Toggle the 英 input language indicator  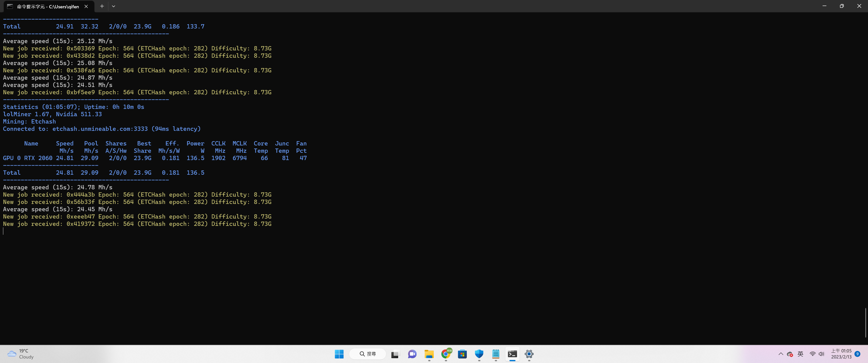tap(801, 354)
